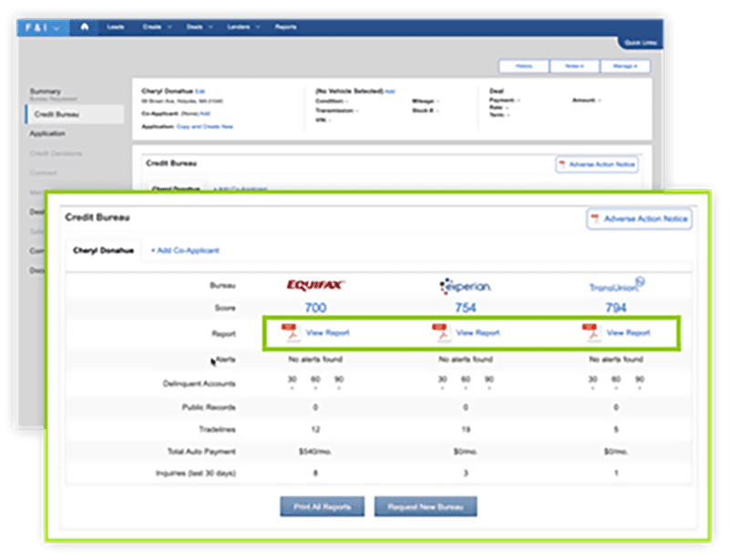Image resolution: width=729 pixels, height=560 pixels.
Task: Click + Add Co-Applicant in enlarged panel
Action: click(185, 250)
